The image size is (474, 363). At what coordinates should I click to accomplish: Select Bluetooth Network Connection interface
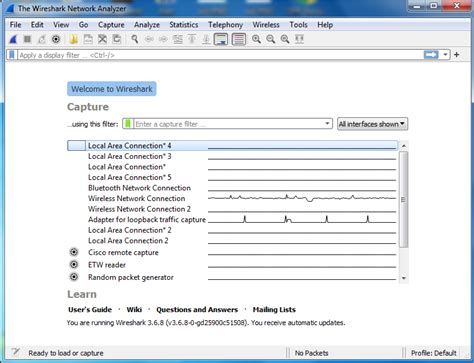tap(232, 188)
